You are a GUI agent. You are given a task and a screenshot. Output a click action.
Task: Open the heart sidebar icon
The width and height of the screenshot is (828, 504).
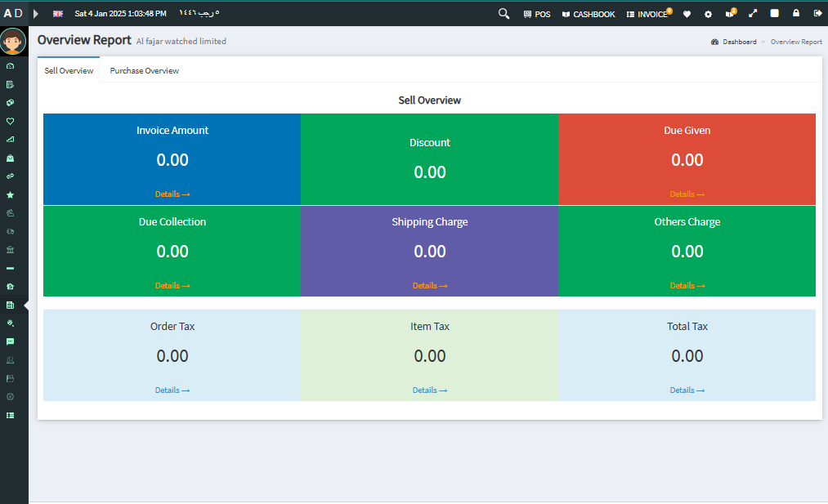(10, 122)
